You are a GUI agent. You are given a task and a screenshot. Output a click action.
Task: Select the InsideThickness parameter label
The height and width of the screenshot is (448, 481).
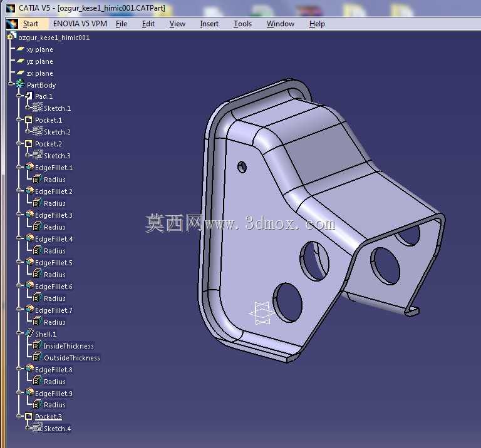(68, 346)
